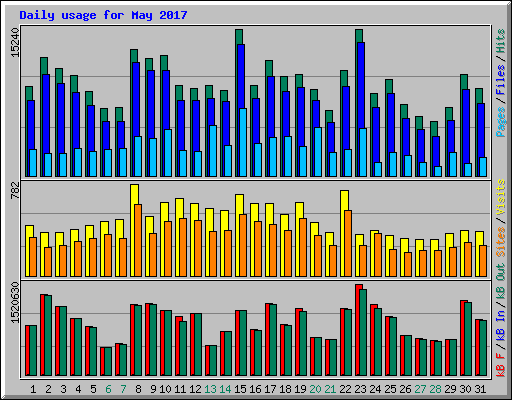Screen dimensions: 512x400
Task: Click the red kB bar for day 23
Action: (x=357, y=330)
